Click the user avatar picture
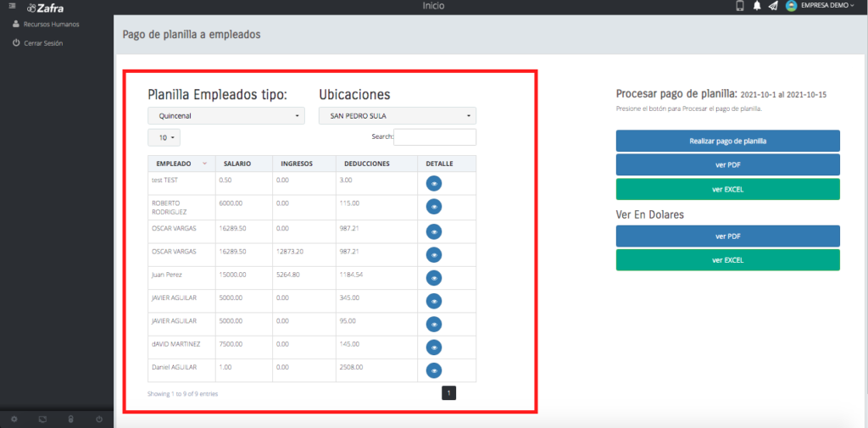 click(x=791, y=6)
